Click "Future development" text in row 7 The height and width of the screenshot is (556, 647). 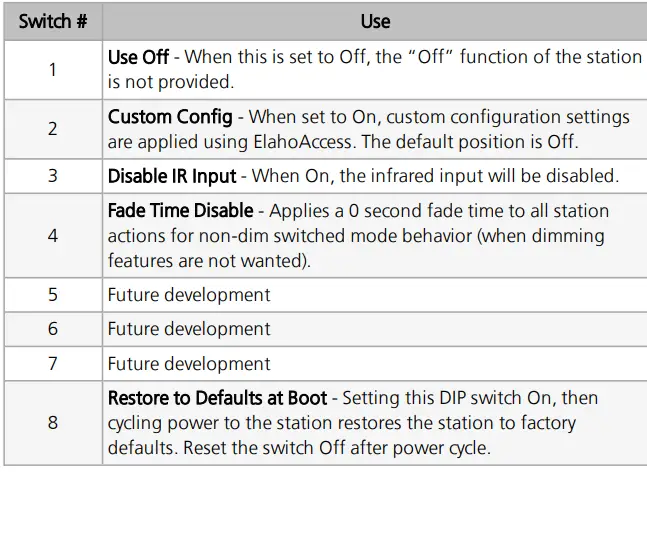[x=189, y=364]
